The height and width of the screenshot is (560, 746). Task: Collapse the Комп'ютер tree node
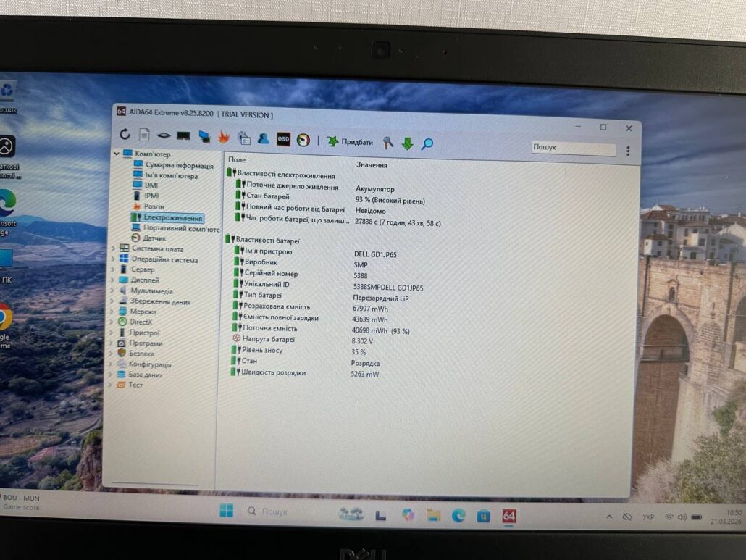coord(116,154)
